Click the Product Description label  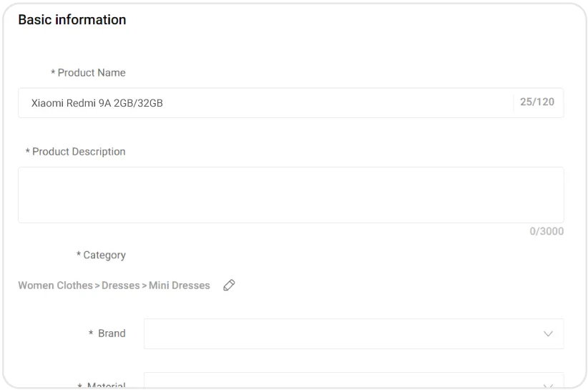tap(79, 152)
